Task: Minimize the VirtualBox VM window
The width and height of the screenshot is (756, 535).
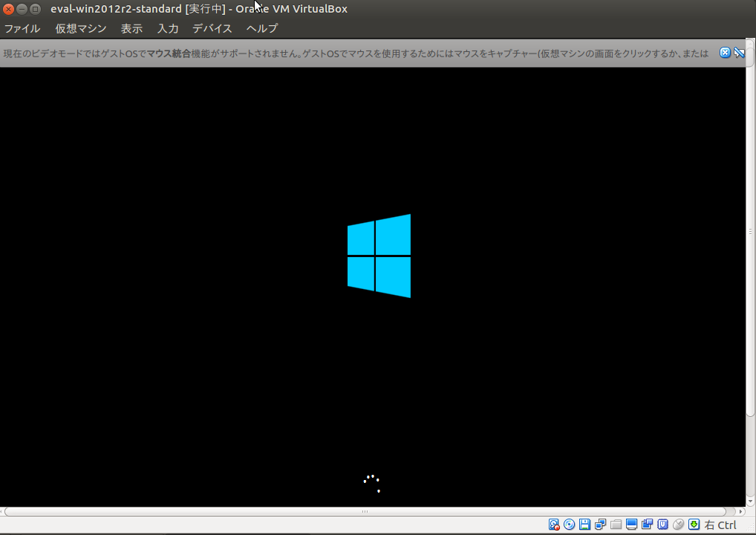Action: coord(22,9)
